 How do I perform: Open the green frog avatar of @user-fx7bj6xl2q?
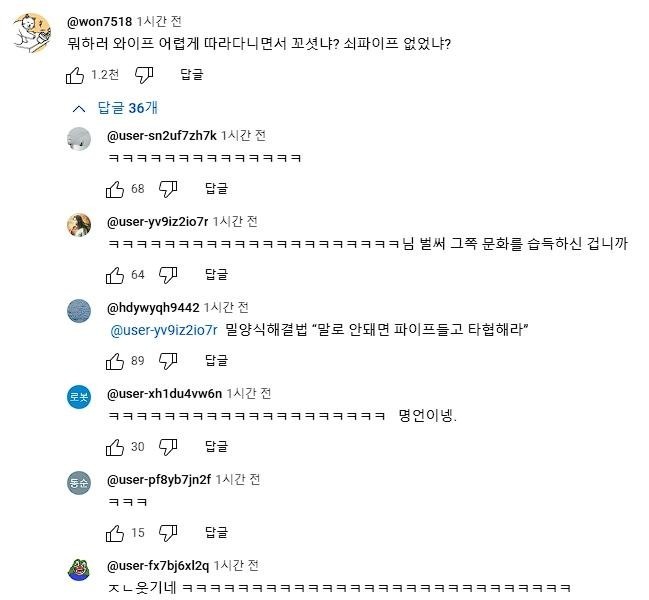tap(79, 568)
